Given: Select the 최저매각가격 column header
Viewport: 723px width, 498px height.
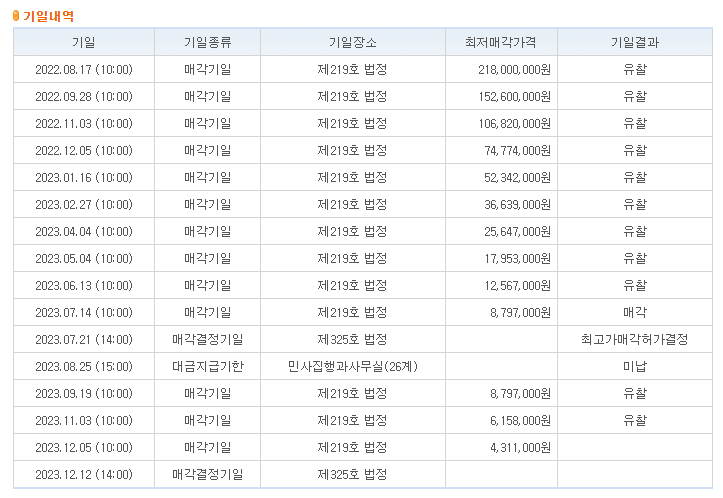Looking at the screenshot, I should [501, 42].
